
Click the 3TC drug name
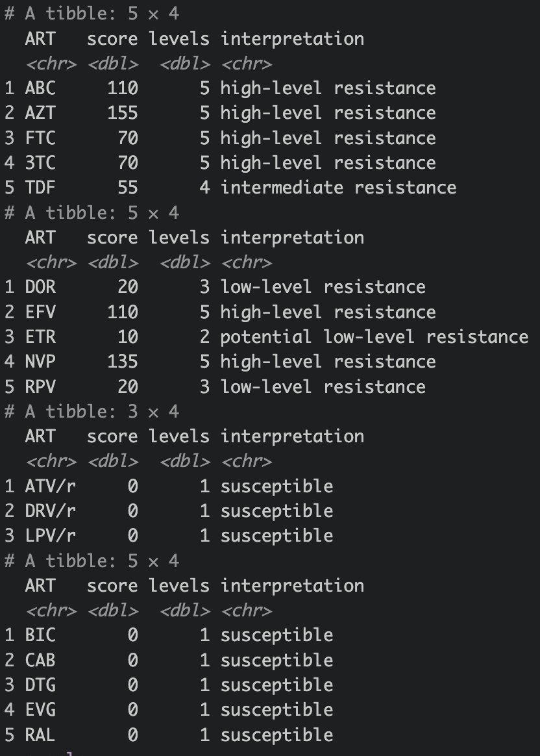click(x=40, y=163)
